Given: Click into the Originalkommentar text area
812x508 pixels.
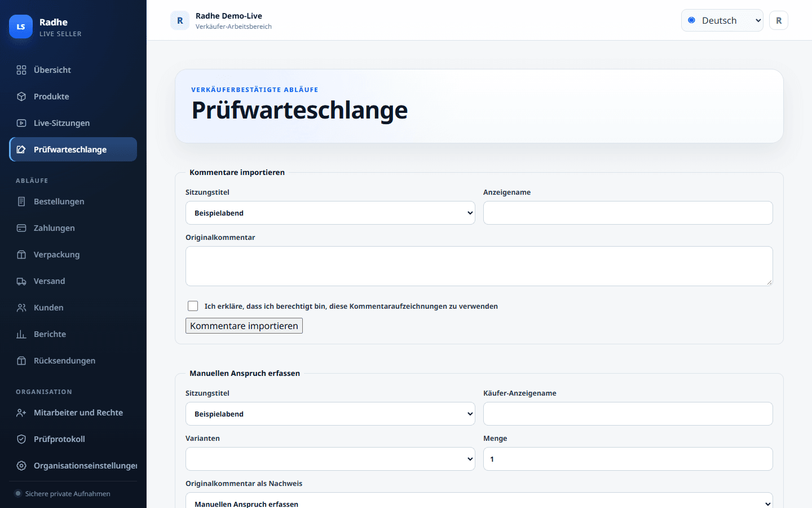Looking at the screenshot, I should point(479,266).
